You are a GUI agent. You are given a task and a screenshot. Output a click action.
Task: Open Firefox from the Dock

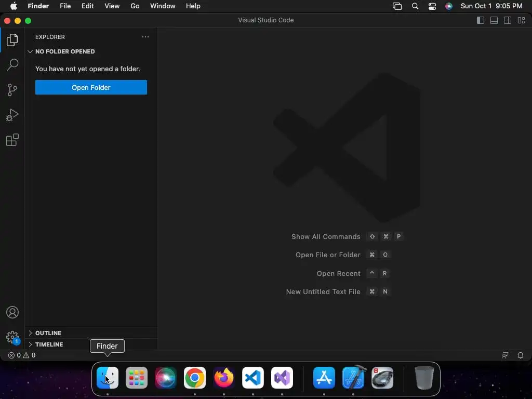[223, 378]
